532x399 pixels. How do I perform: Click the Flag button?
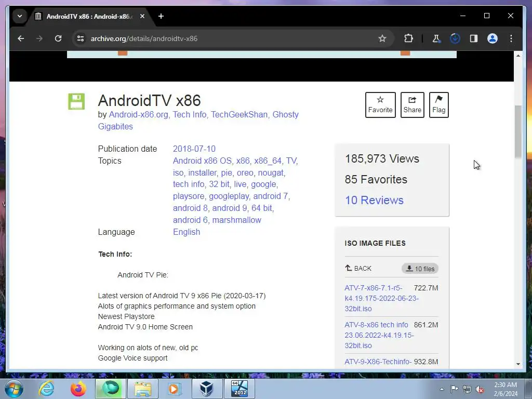(x=438, y=105)
